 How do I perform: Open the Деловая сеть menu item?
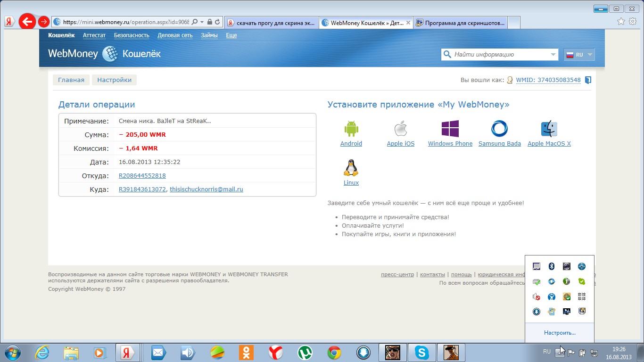tap(175, 35)
